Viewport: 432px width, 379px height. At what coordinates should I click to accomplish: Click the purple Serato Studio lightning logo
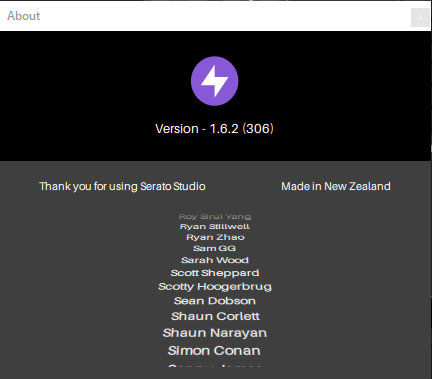click(215, 81)
